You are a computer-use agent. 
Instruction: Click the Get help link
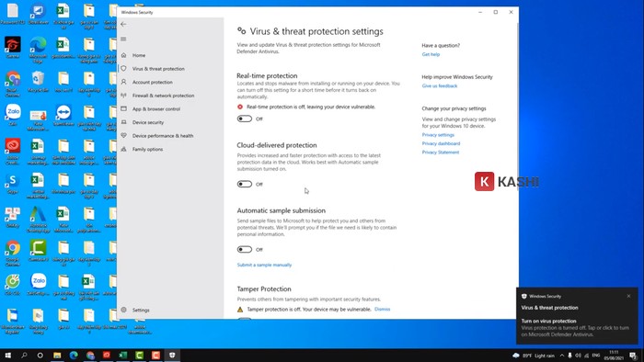point(431,54)
